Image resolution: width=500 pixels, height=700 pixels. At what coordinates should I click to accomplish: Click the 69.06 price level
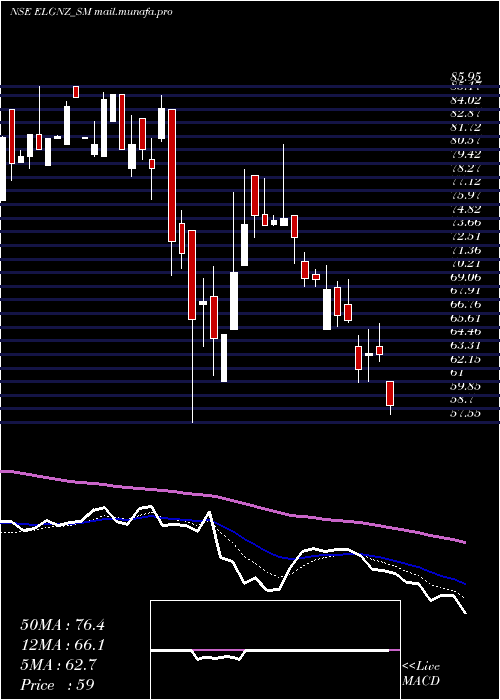tap(465, 277)
